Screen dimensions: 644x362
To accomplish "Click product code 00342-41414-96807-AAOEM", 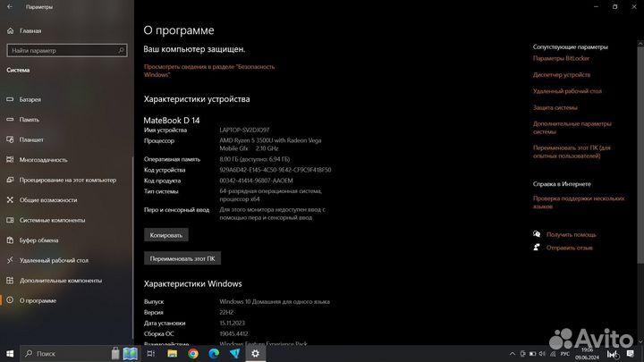I will coord(257,181).
